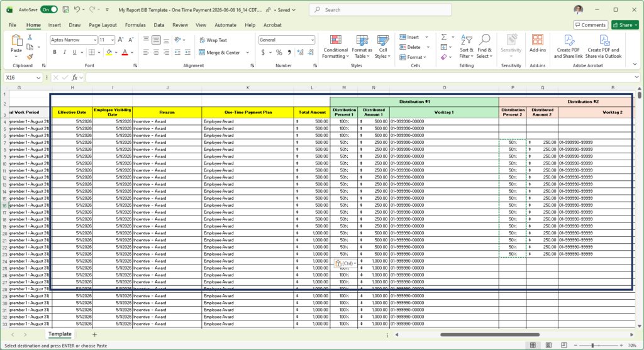
Task: Select the Template sheet tab
Action: point(60,334)
